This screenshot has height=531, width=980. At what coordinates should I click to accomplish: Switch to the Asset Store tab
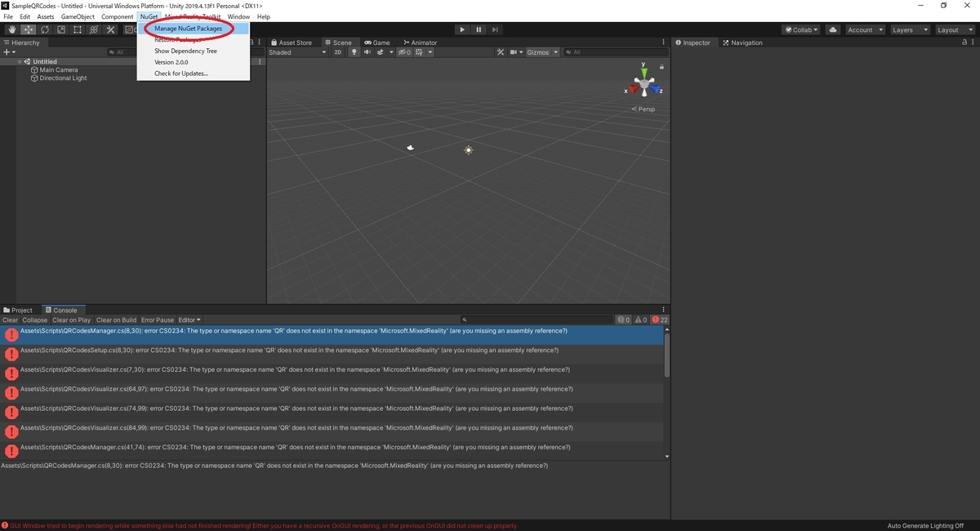[291, 42]
